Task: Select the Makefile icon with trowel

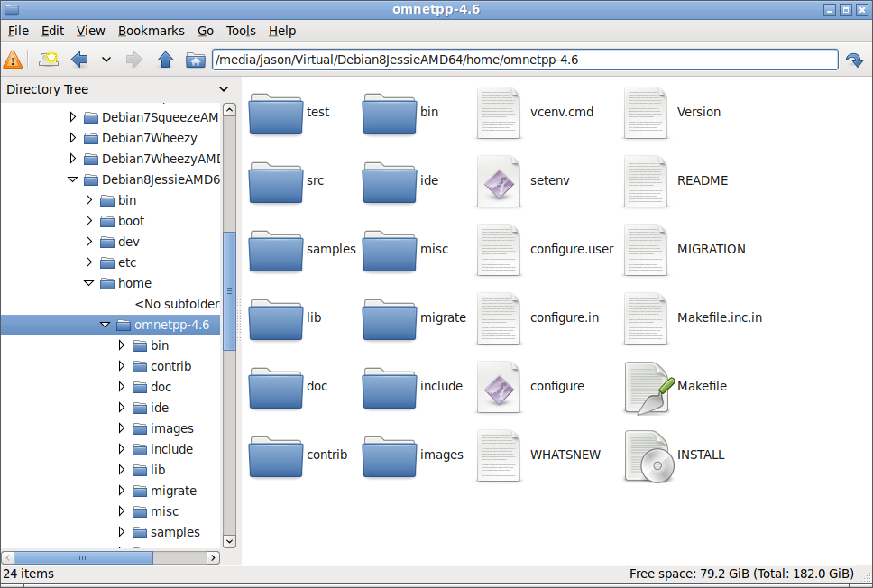Action: tap(648, 388)
